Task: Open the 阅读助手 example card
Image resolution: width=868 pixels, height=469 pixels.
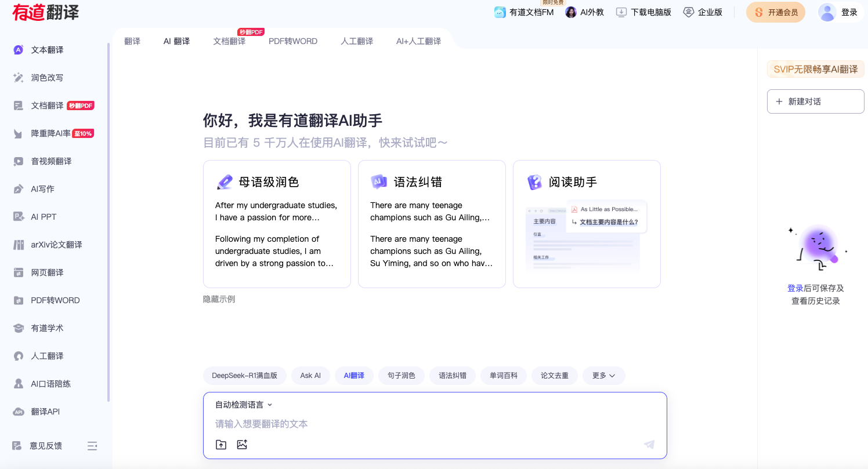Action: click(x=587, y=224)
